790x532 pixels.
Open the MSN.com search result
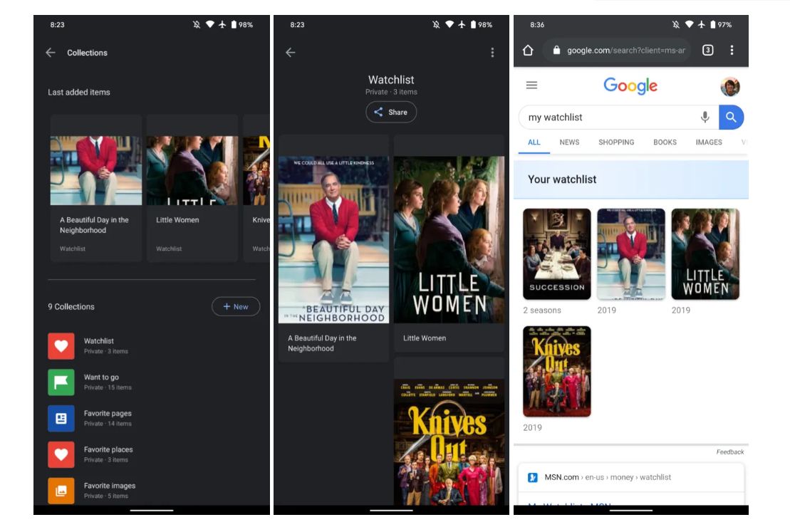click(x=631, y=477)
